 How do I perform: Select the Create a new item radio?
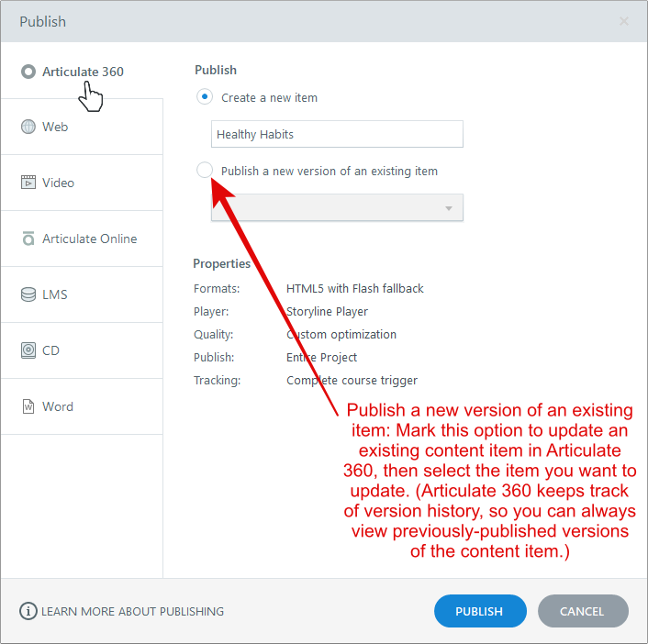click(x=205, y=97)
